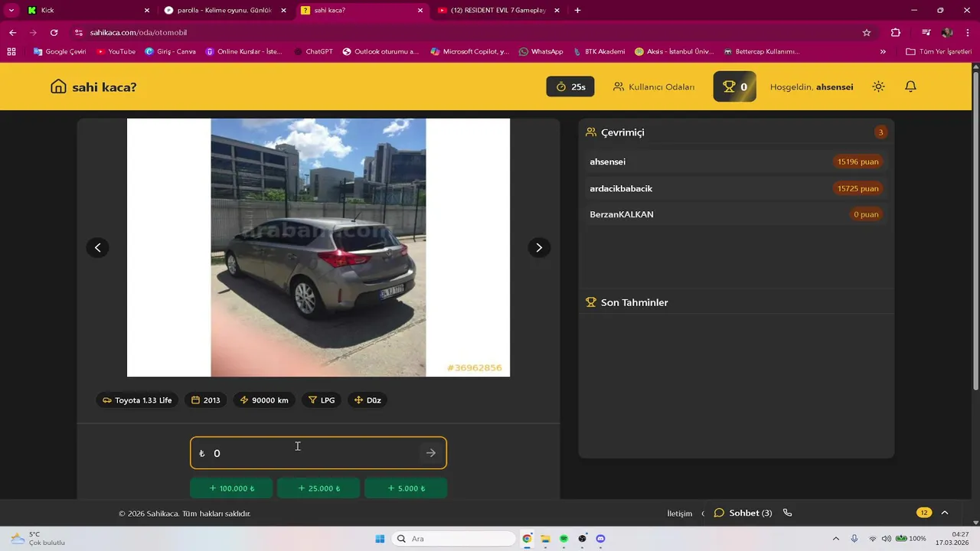Click the sahi kaca home logo icon

[x=58, y=86]
